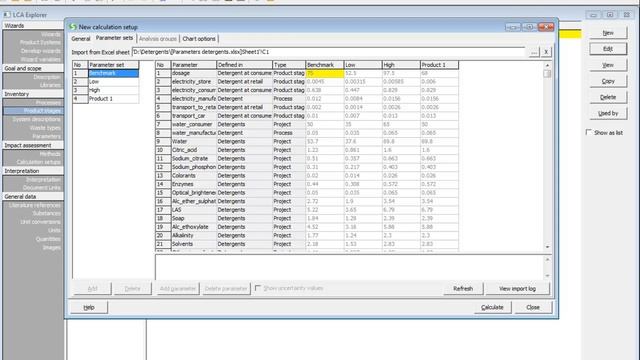Open the General data section in LCA Explorer
640x360 pixels.
click(33, 196)
